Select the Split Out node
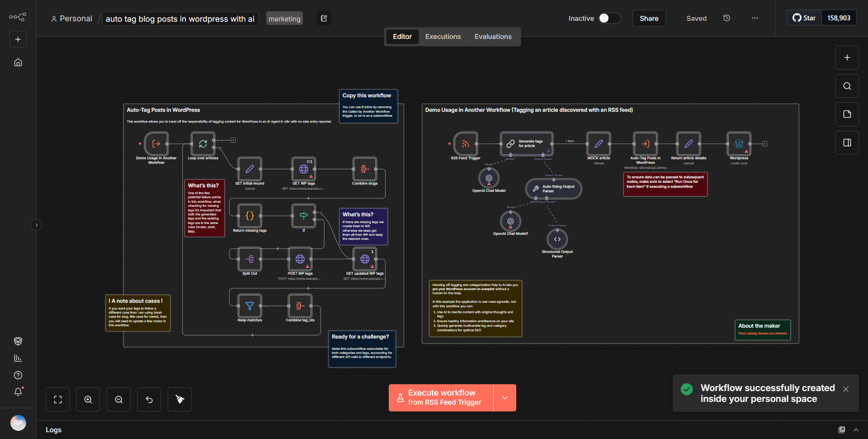 (x=250, y=259)
